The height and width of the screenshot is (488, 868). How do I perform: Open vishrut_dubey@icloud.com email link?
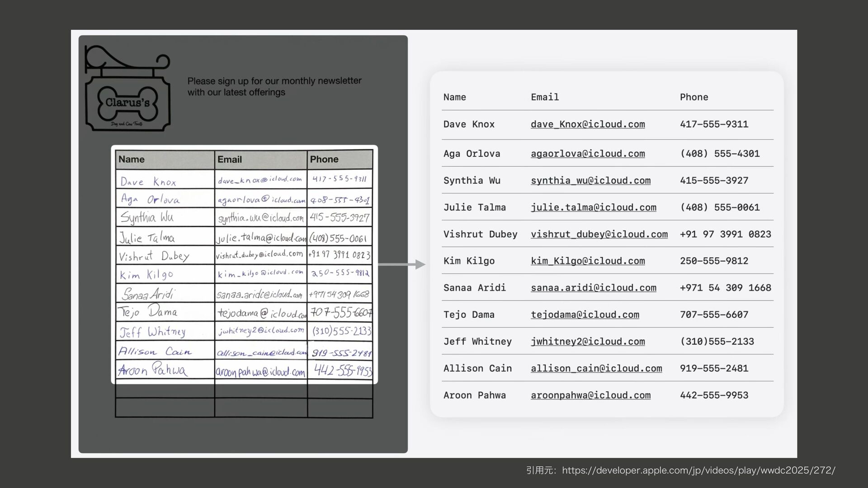coord(599,234)
